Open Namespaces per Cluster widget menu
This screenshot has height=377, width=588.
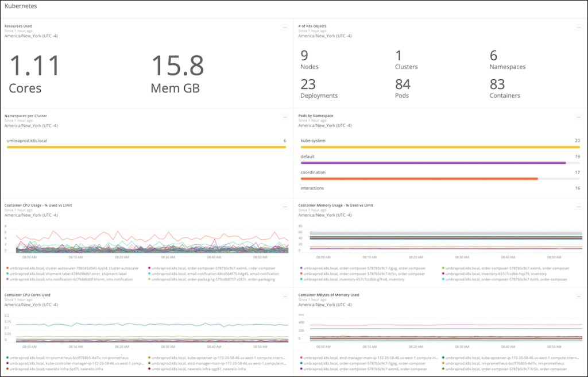click(284, 117)
